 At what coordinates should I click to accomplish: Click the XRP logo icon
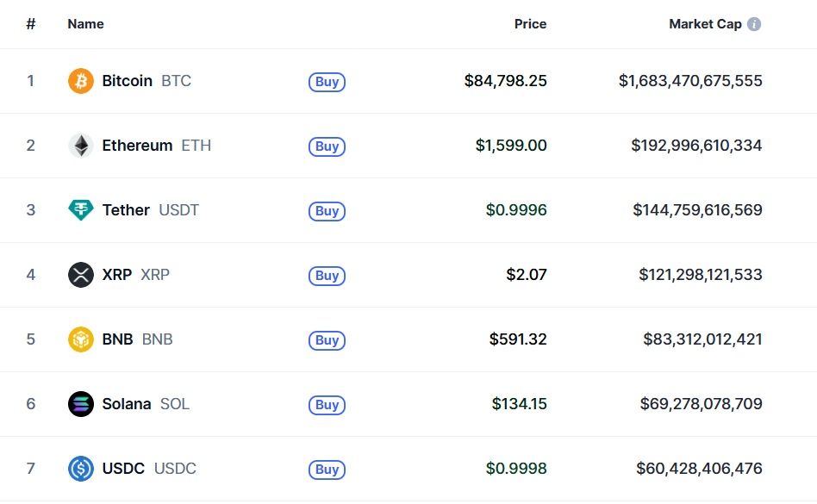[x=80, y=275]
